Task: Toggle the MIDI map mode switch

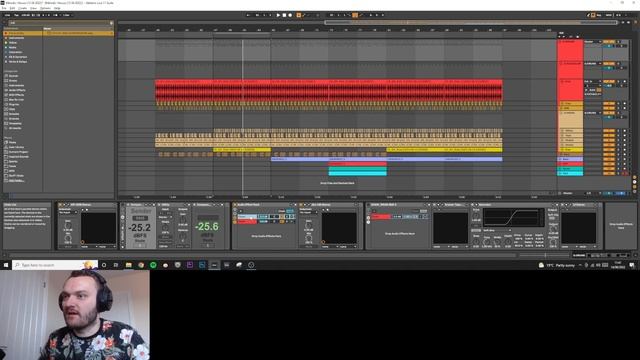Action: point(609,15)
